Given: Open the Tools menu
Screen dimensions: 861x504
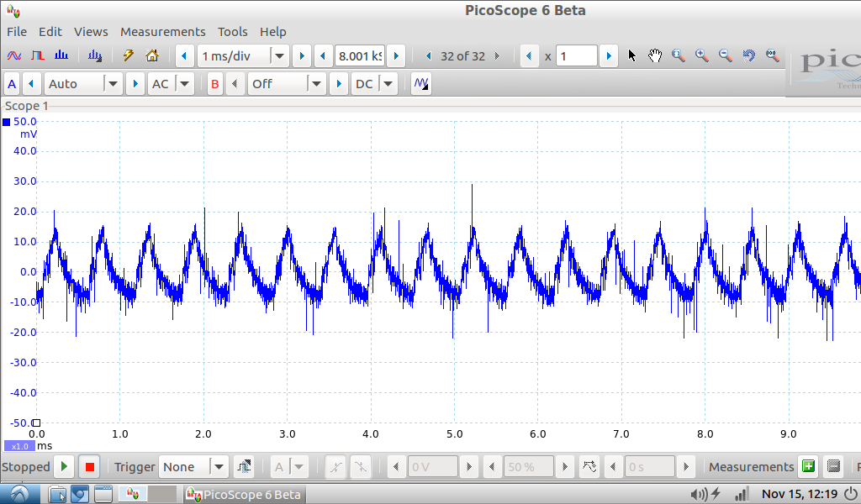Looking at the screenshot, I should pos(233,32).
